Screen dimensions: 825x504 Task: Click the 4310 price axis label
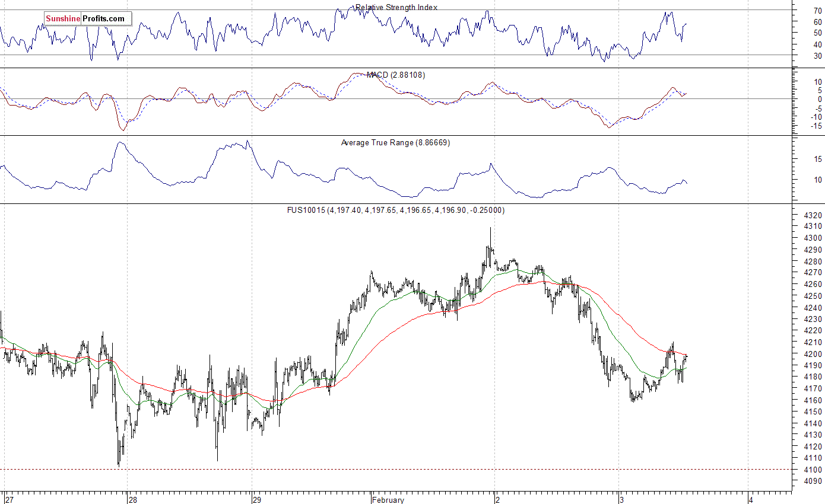click(x=814, y=227)
